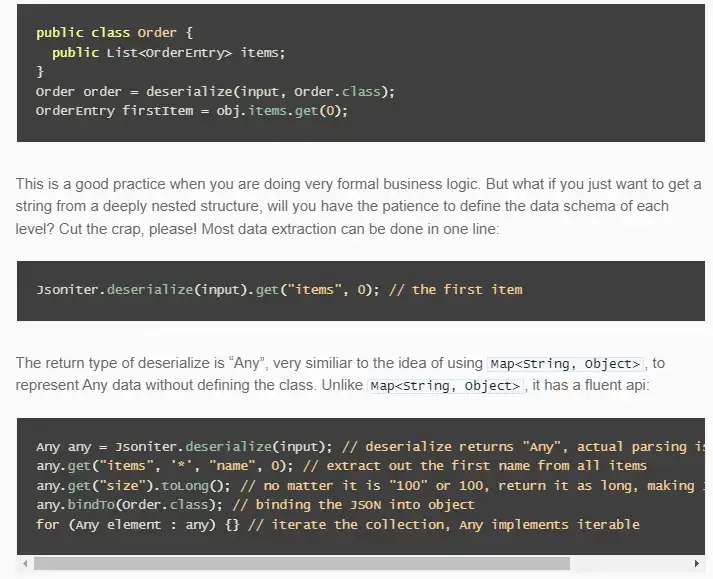This screenshot has height=579, width=713.
Task: Click the 'OrderEntry firstItem' code line
Action: [x=191, y=110]
